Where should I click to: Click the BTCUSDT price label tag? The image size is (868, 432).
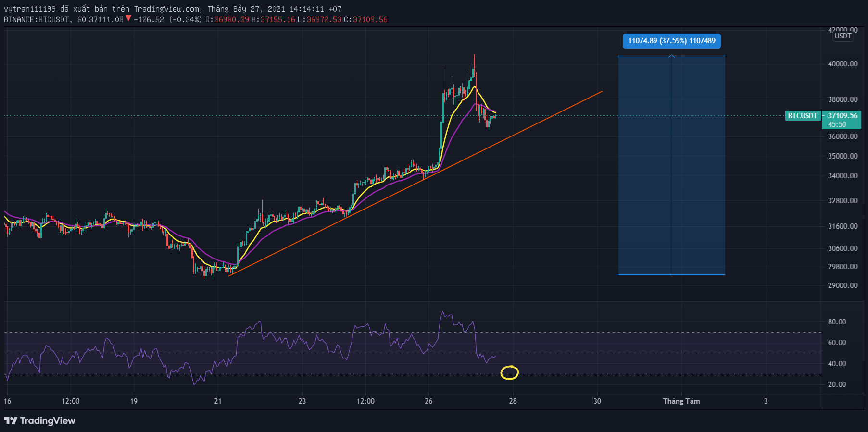click(x=803, y=116)
